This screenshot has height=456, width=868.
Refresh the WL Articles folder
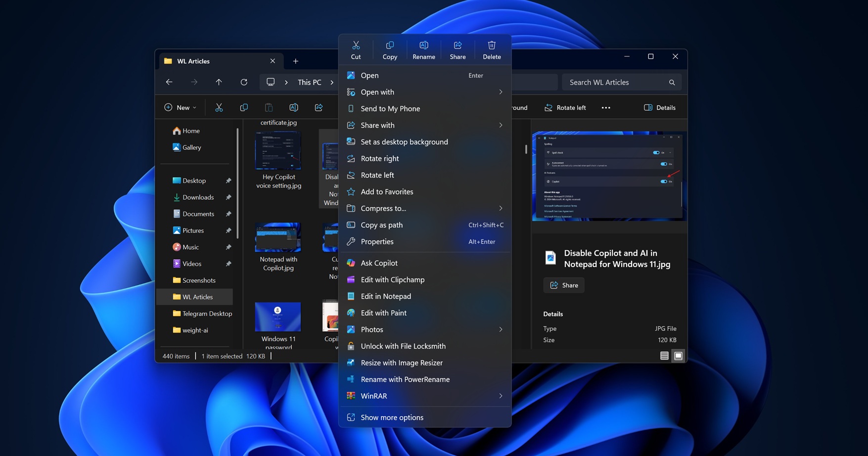243,82
